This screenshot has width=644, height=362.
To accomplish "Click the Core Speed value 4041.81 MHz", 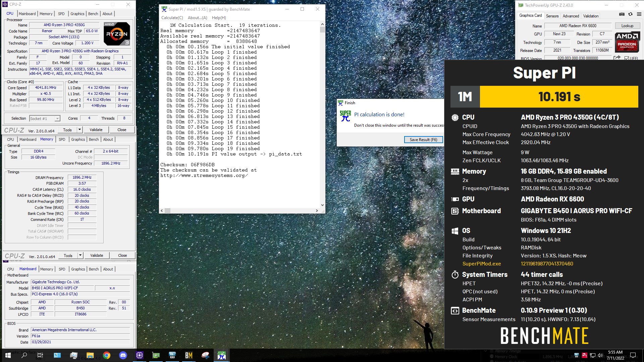I will 46,88.
